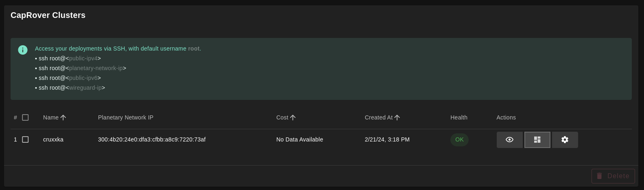Click the info icon in the SSH notice
This screenshot has height=190, width=644.
pyautogui.click(x=23, y=50)
